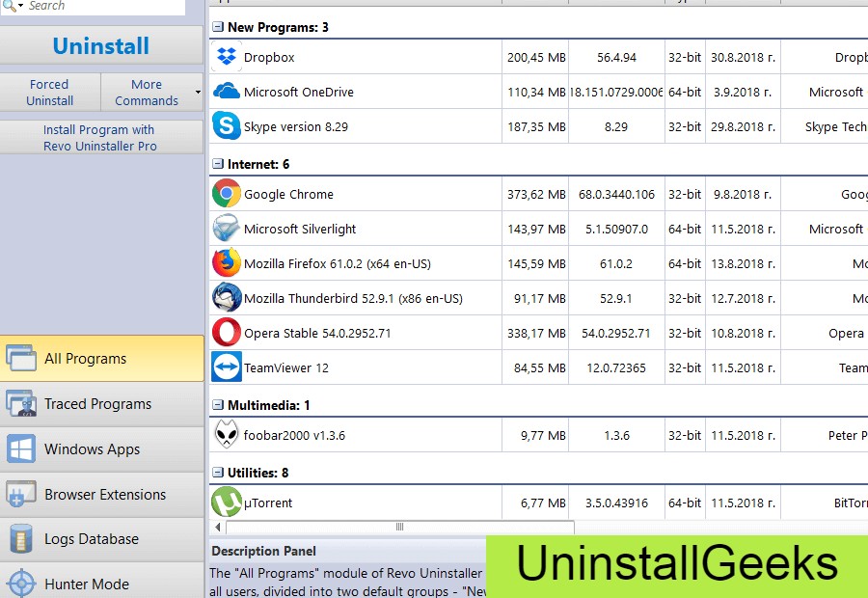This screenshot has width=868, height=598.
Task: Click the Hunter Mode crosshair icon
Action: click(x=21, y=583)
